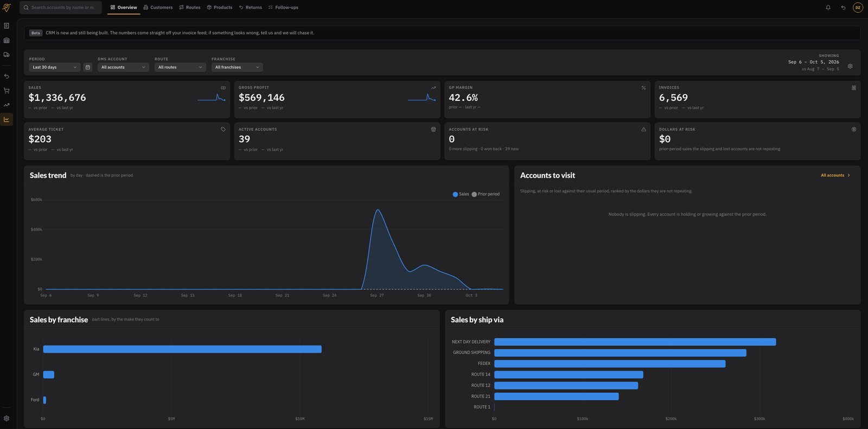Click the undo arrow in top bar
The image size is (868, 429).
point(843,8)
